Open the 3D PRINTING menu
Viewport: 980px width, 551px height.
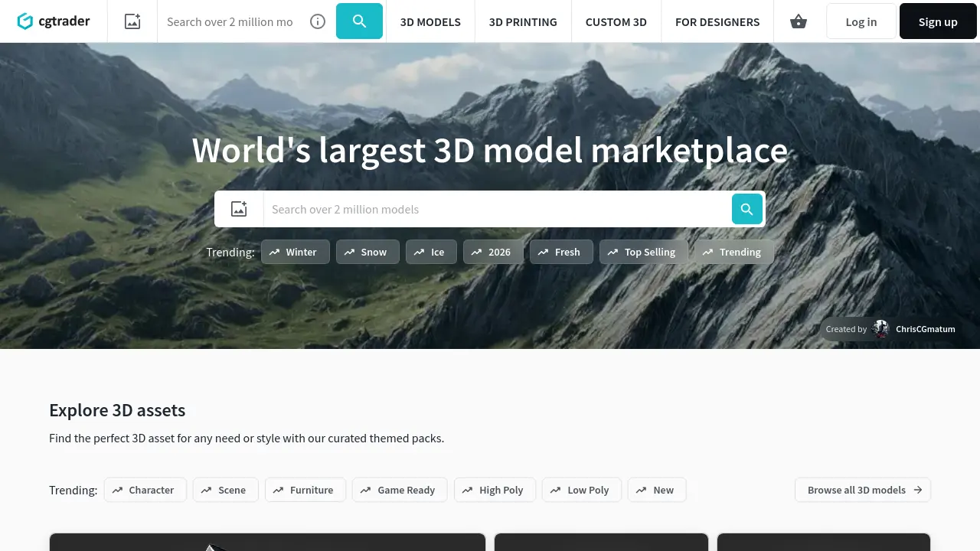(523, 21)
